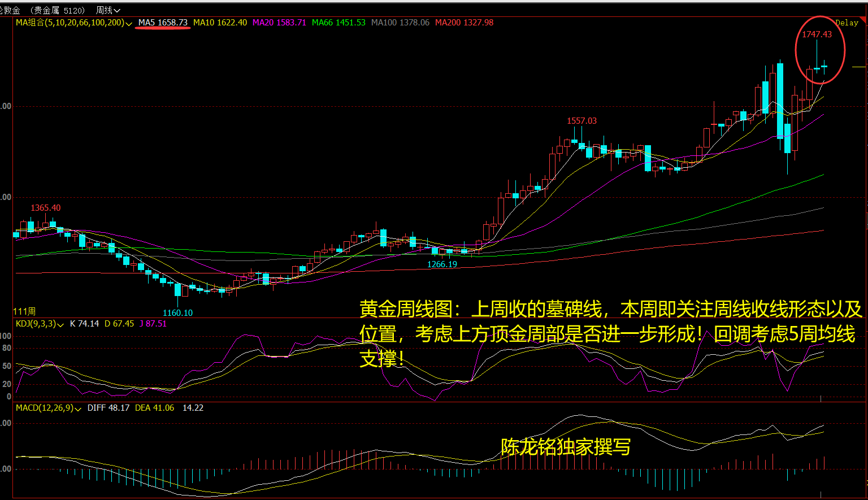868x500 pixels.
Task: Click the 陈龙铭独家撰写 text
Action: click(x=566, y=447)
